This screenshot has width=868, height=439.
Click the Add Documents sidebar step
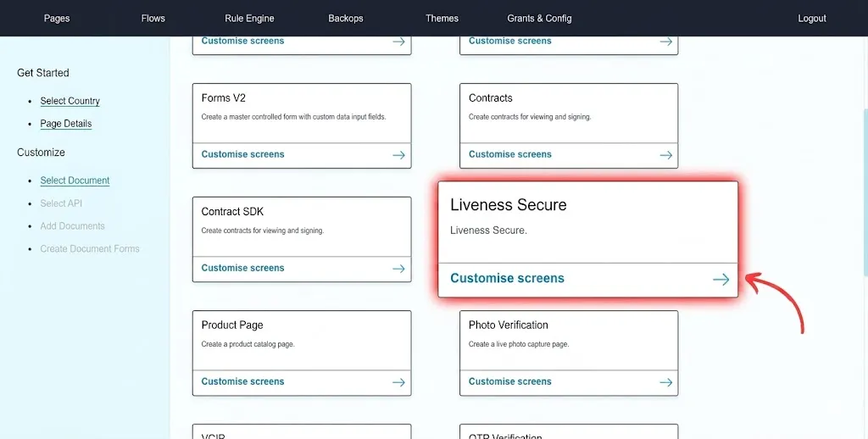(72, 226)
